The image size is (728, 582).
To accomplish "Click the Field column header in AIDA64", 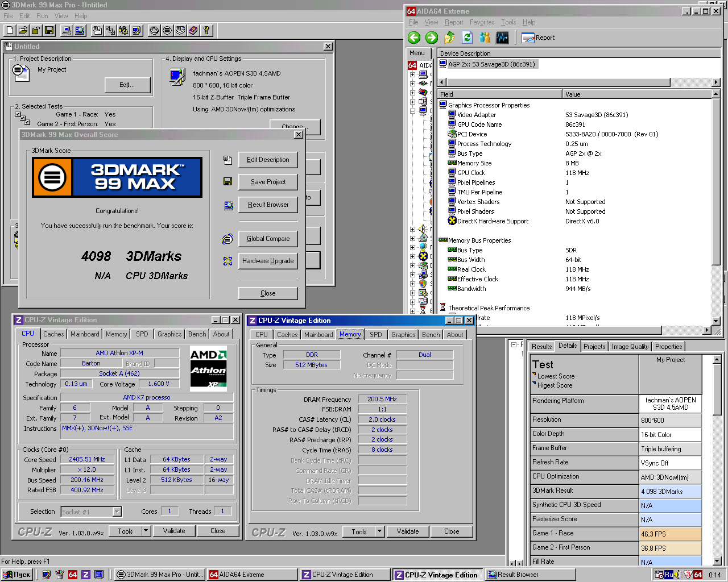I will pos(500,94).
